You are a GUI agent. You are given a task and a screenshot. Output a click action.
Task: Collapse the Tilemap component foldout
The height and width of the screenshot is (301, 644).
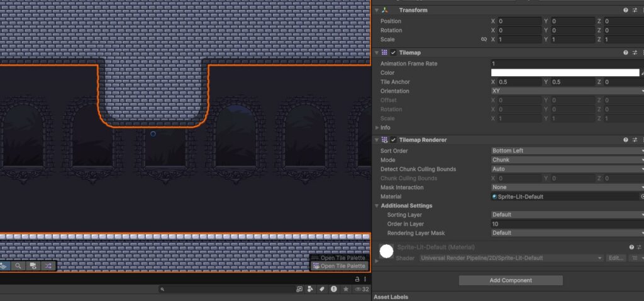coord(377,53)
